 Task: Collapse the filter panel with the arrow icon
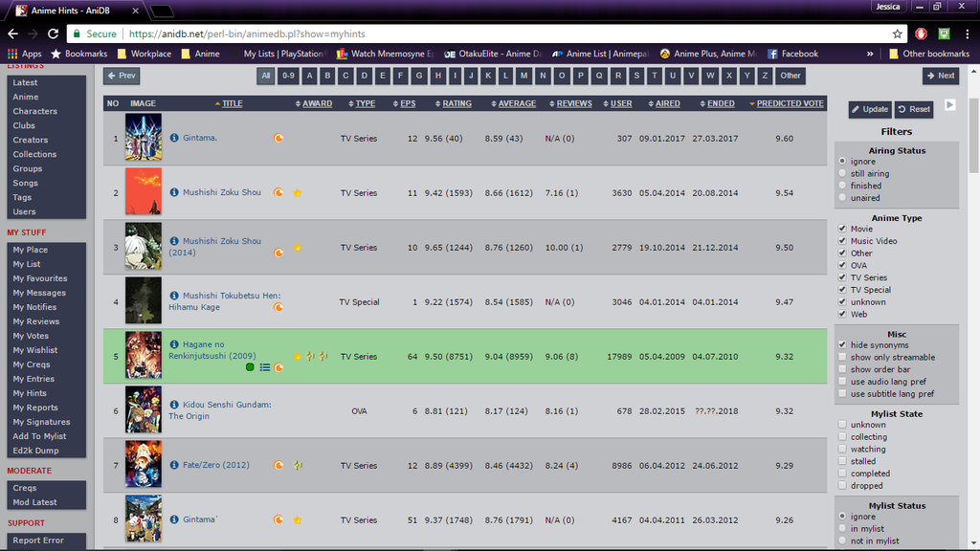pyautogui.click(x=950, y=105)
